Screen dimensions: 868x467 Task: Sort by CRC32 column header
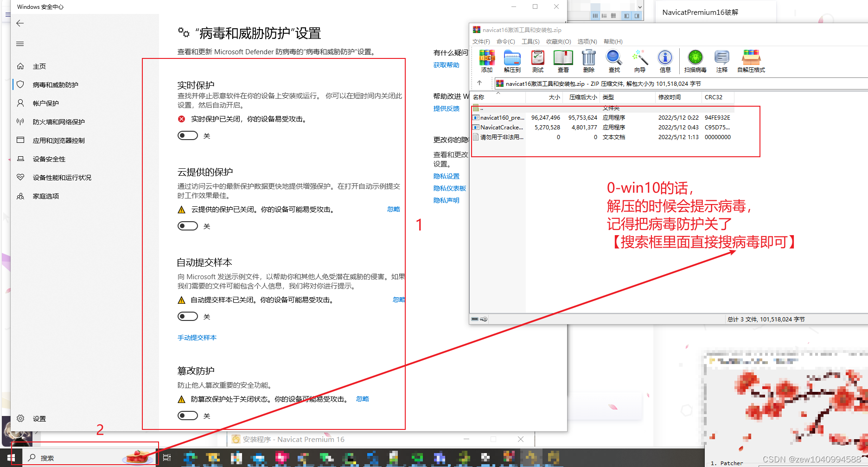(718, 97)
